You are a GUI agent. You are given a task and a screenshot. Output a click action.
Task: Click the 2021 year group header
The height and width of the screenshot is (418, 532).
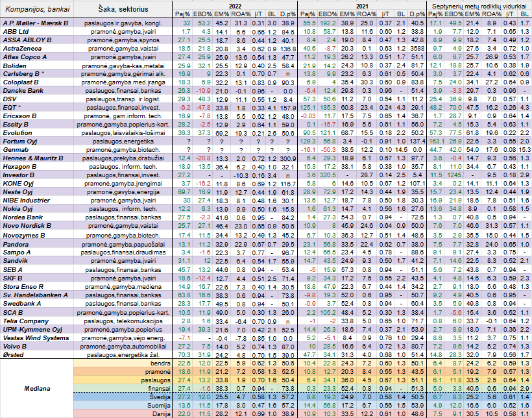[363, 6]
